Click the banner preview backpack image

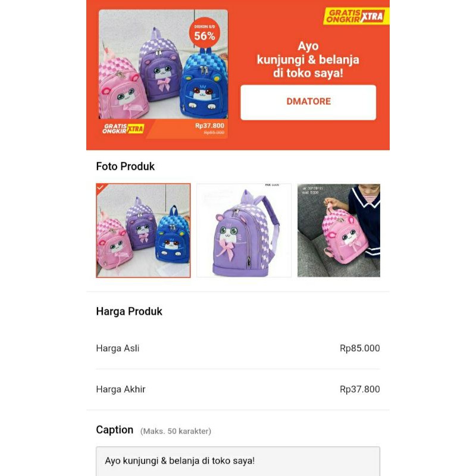[163, 64]
